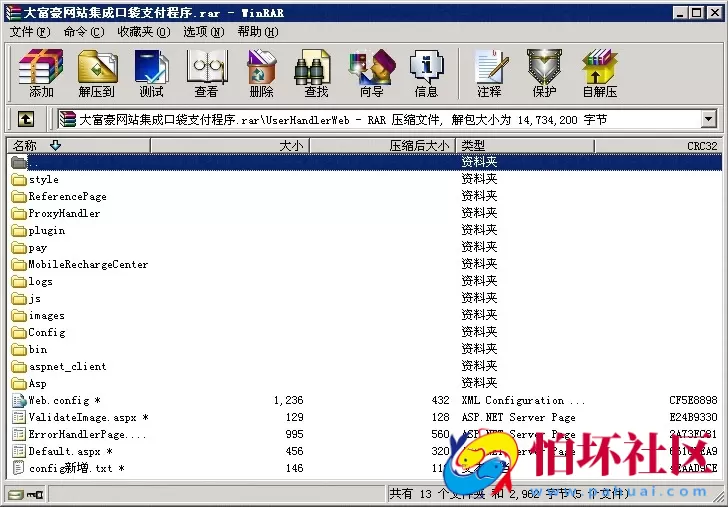Open the 收藏夹(O) menu
This screenshot has width=728, height=507.
point(143,32)
